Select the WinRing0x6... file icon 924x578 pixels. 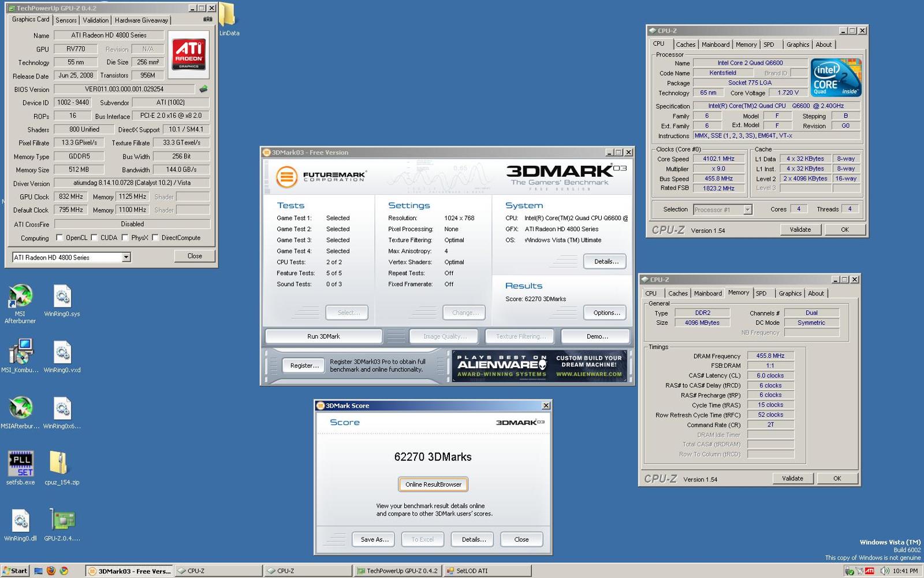click(62, 413)
